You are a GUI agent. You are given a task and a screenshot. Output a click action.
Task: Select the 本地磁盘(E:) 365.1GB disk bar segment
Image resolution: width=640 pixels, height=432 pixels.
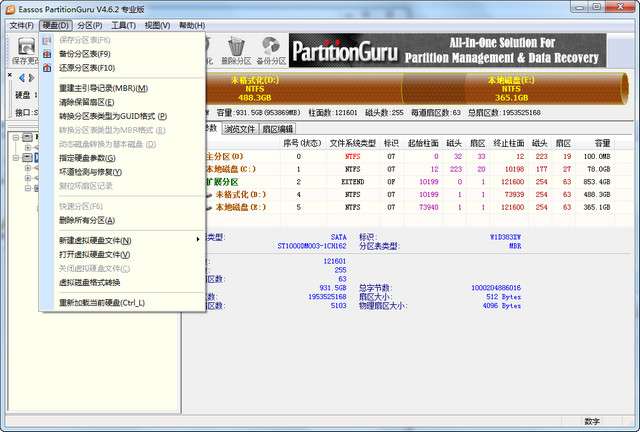click(x=512, y=88)
